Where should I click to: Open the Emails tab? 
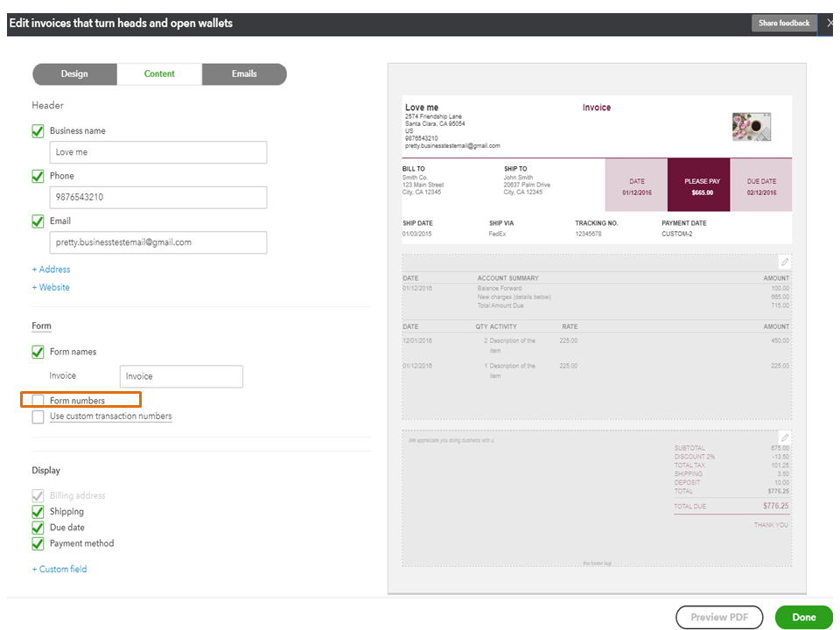244,74
